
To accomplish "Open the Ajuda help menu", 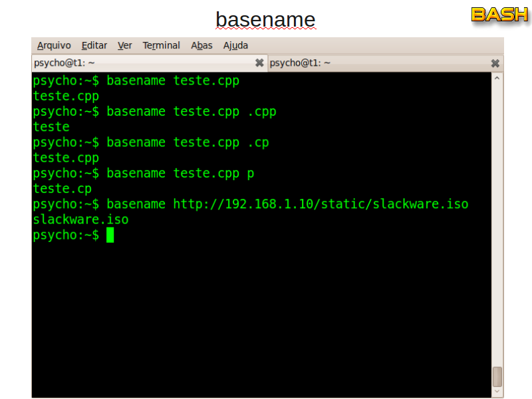I will pyautogui.click(x=235, y=45).
